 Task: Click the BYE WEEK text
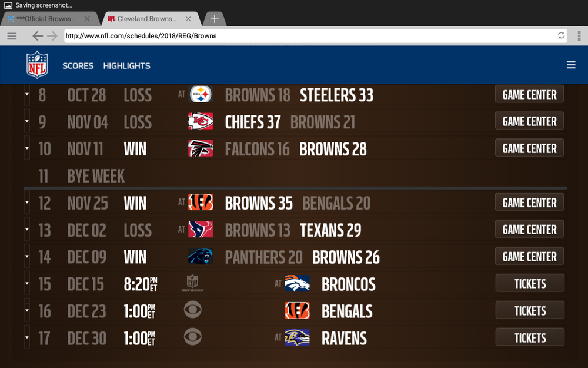[x=96, y=175]
